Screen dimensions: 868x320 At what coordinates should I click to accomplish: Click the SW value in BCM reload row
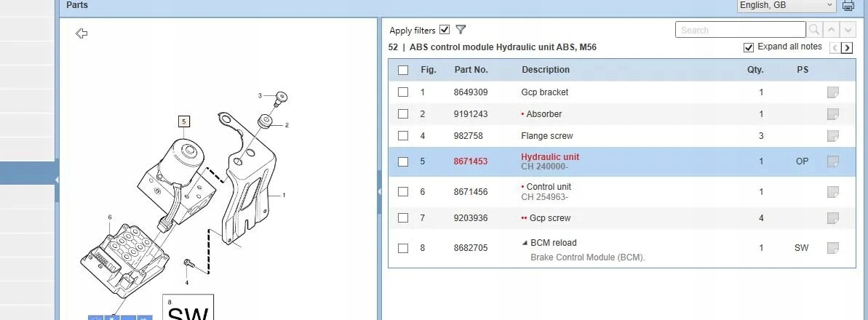802,248
